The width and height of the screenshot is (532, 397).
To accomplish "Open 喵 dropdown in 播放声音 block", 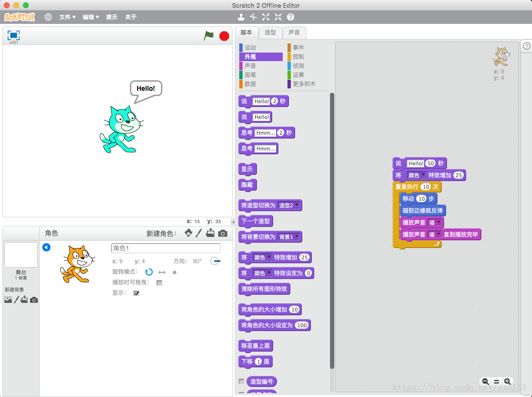I will click(x=435, y=223).
